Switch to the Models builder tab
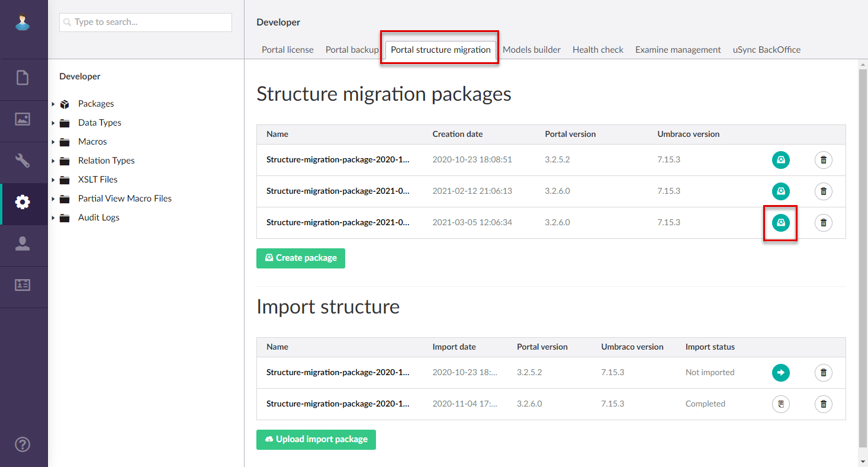The image size is (868, 467). click(x=532, y=50)
